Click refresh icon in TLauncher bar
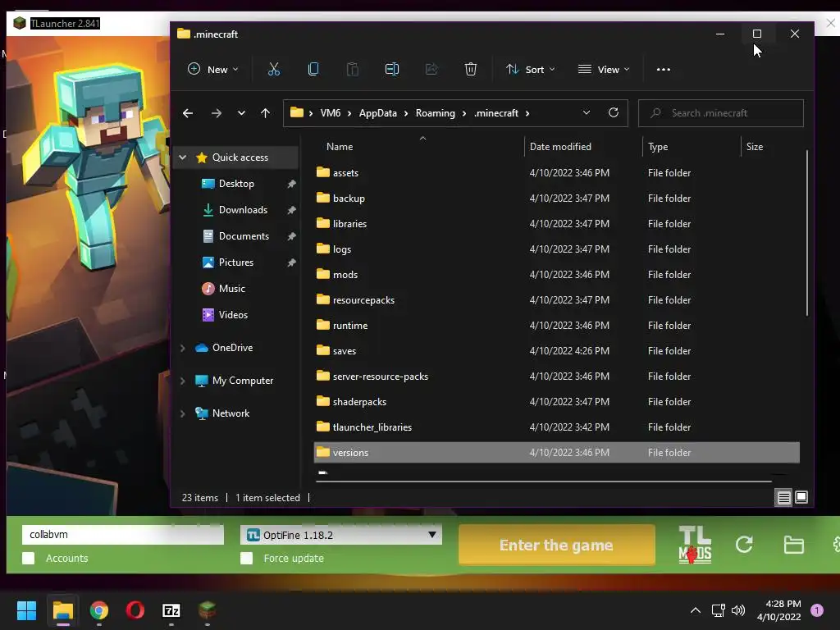This screenshot has height=630, width=840. (x=744, y=545)
